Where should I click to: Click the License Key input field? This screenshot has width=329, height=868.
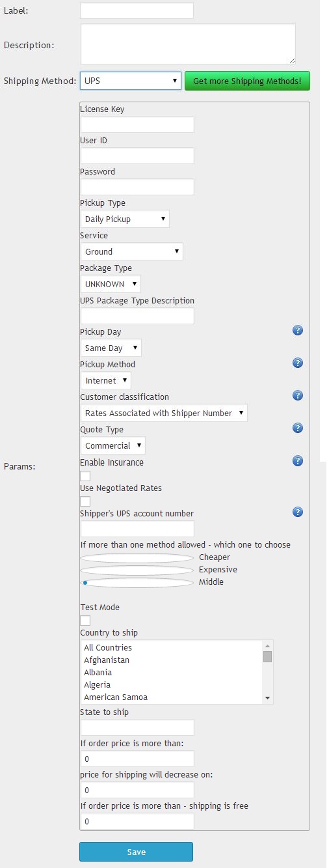coord(137,124)
